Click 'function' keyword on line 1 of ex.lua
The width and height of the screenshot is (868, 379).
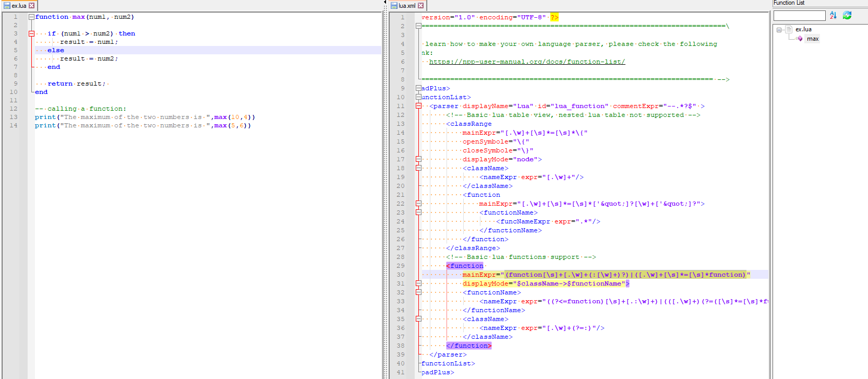(52, 17)
